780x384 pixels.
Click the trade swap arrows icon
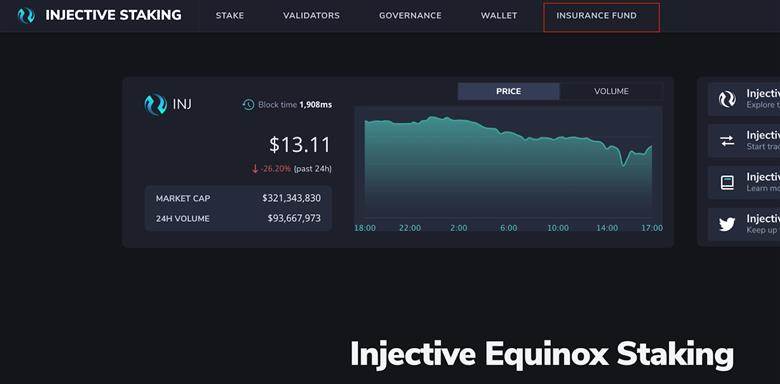coord(727,141)
